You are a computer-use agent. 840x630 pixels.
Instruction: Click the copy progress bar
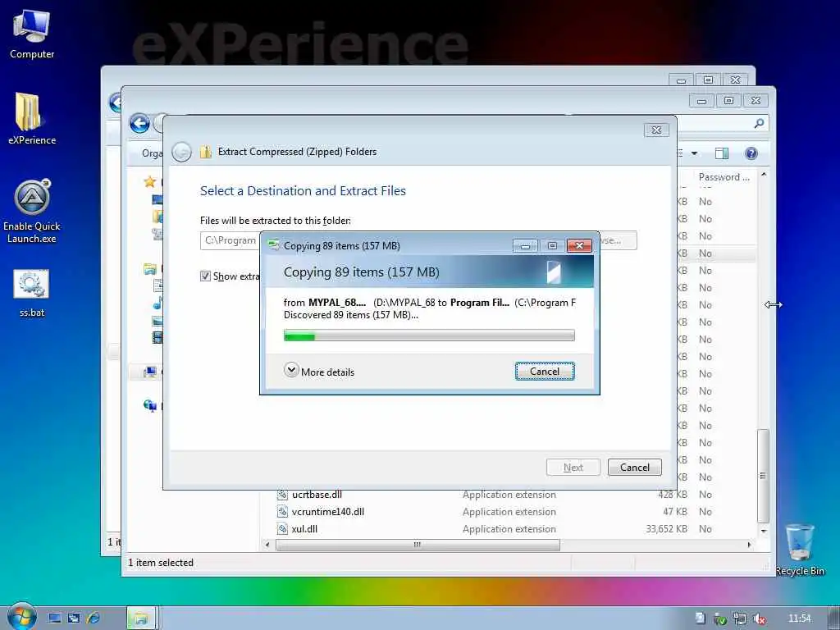point(429,336)
